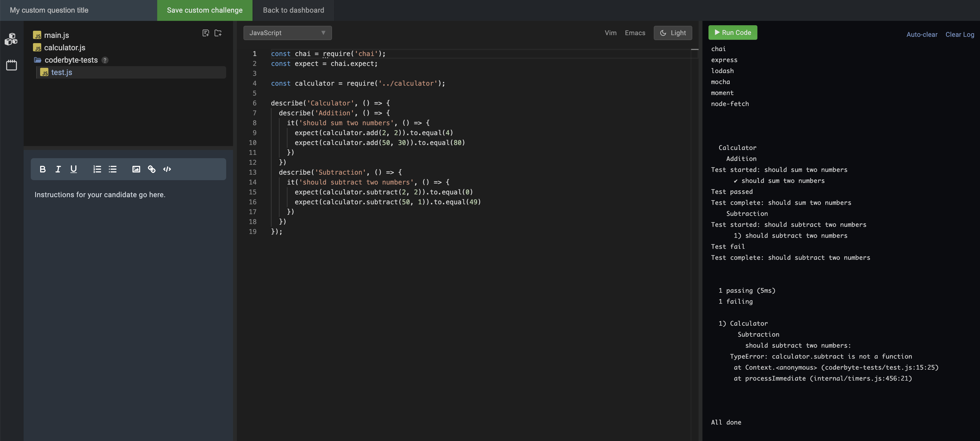980x441 pixels.
Task: Switch editor to Light theme
Action: click(672, 33)
